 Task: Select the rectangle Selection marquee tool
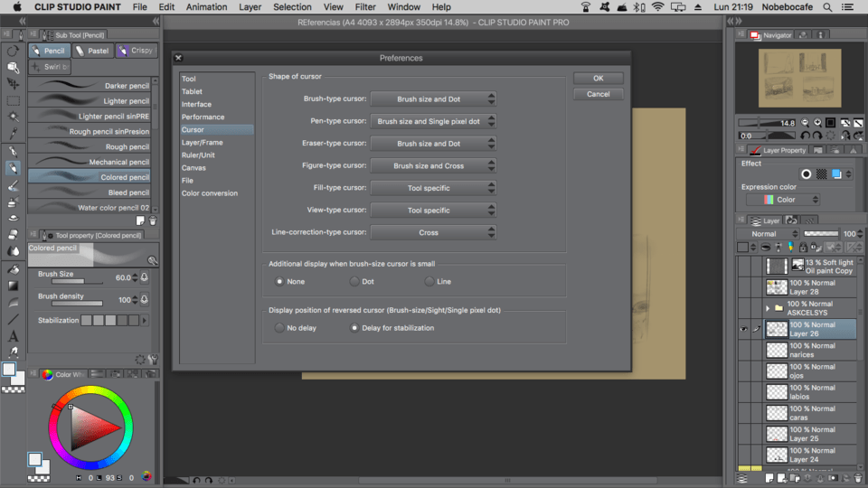tap(13, 100)
